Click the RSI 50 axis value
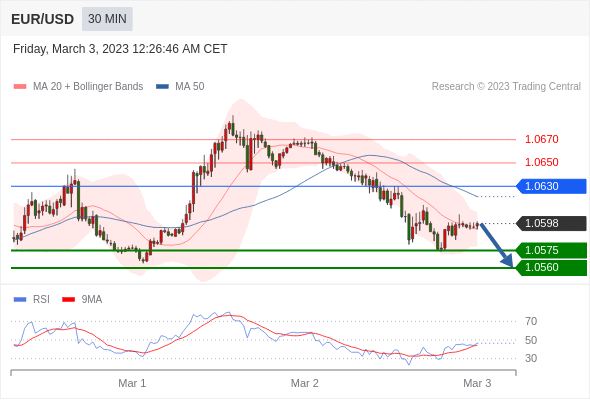The height and width of the screenshot is (400, 590). click(x=531, y=340)
